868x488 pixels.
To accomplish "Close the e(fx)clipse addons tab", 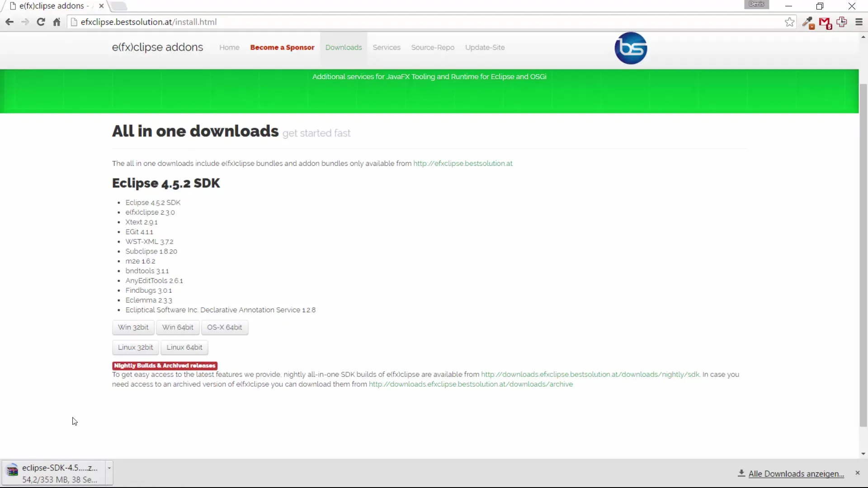I will pos(101,6).
